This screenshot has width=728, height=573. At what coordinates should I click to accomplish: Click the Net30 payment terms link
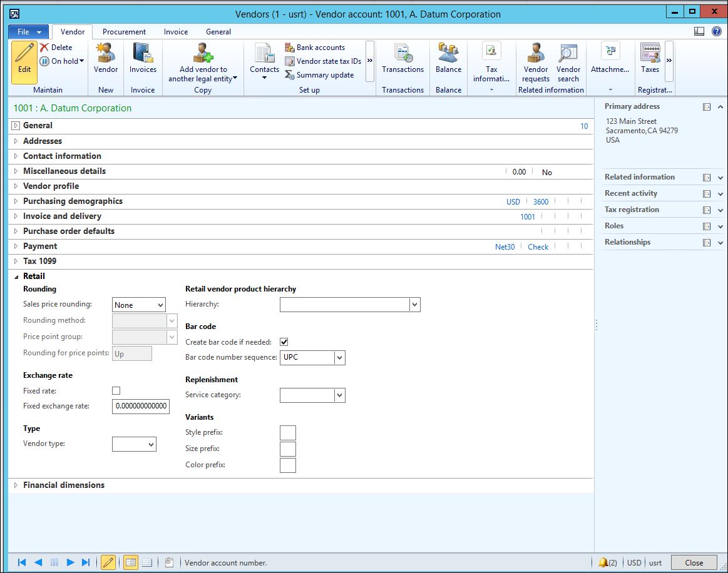click(x=505, y=247)
